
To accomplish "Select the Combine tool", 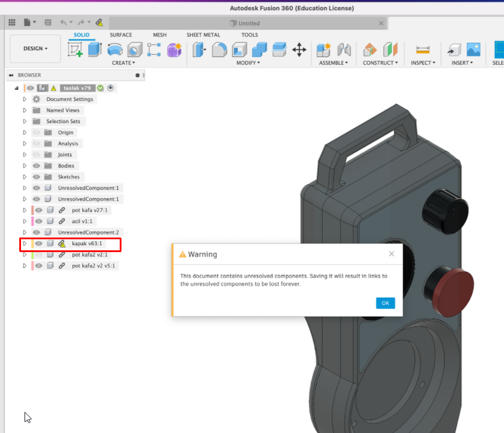I will (259, 50).
